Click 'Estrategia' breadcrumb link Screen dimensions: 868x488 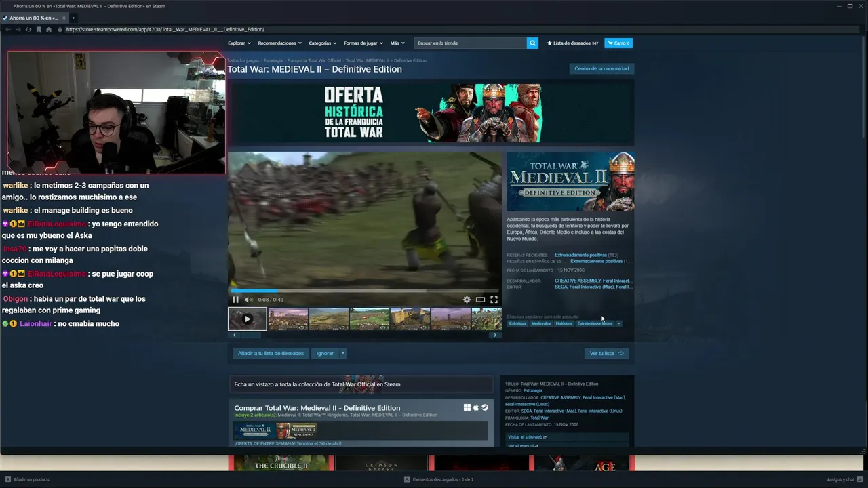pos(273,60)
